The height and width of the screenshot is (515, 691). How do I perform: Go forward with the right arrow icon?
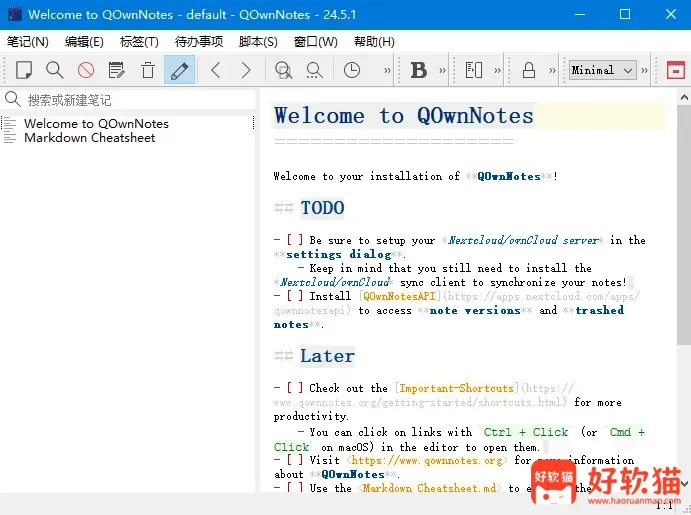pyautogui.click(x=246, y=70)
